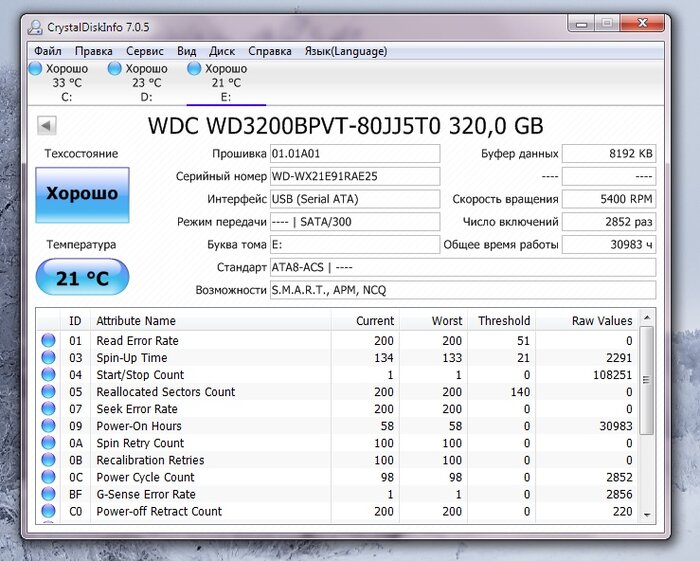This screenshot has height=561, width=700.
Task: Open the Файл menu
Action: (48, 51)
